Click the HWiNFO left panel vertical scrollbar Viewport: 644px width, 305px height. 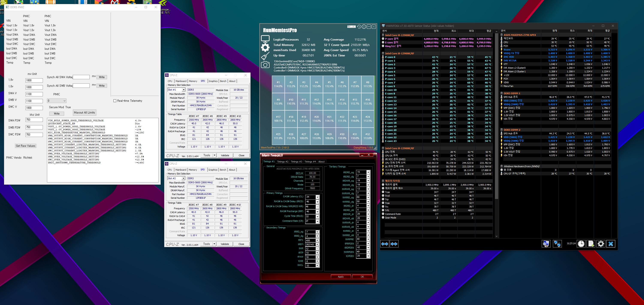496,115
